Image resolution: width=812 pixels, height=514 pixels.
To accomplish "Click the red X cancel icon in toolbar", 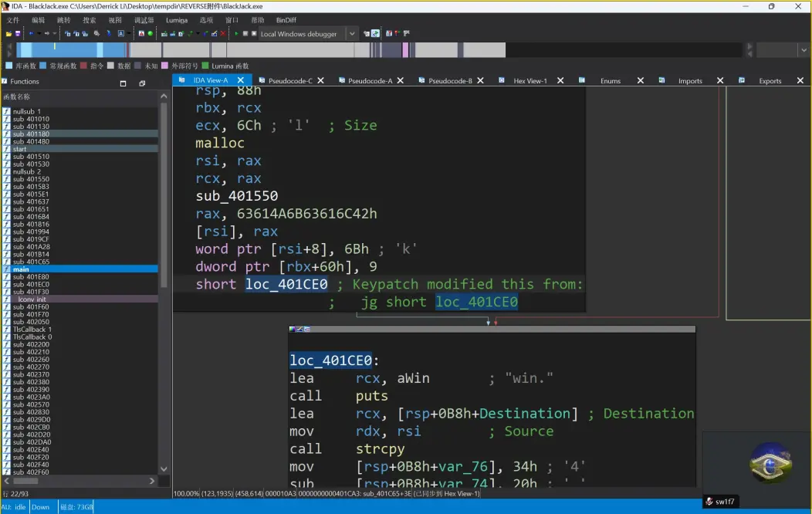I will click(223, 34).
